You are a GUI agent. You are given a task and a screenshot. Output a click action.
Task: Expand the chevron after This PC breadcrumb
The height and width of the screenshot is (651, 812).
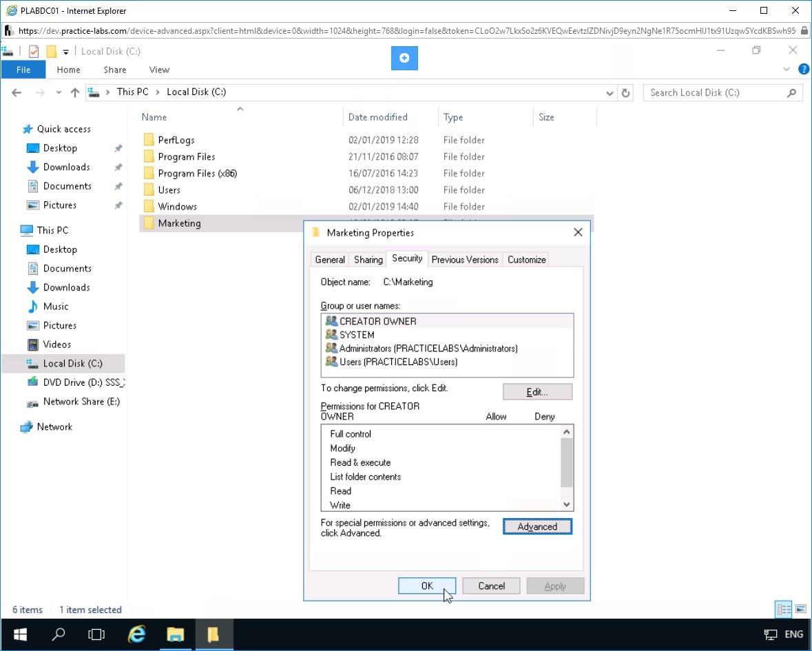158,92
